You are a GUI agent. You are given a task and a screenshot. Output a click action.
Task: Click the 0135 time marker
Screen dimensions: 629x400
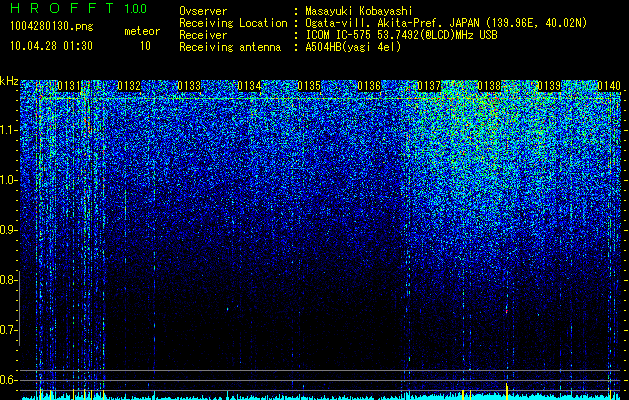(309, 86)
